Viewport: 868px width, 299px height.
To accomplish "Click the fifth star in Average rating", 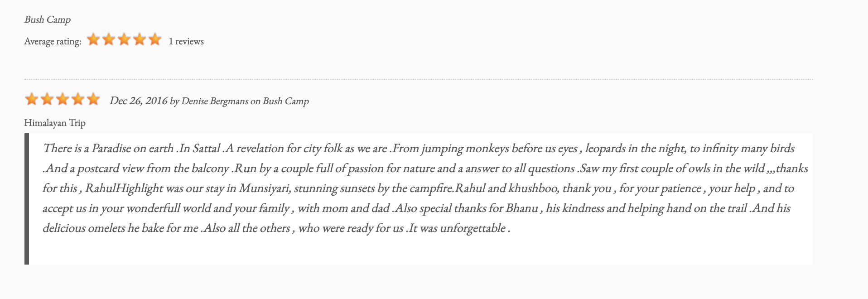I will click(x=155, y=40).
